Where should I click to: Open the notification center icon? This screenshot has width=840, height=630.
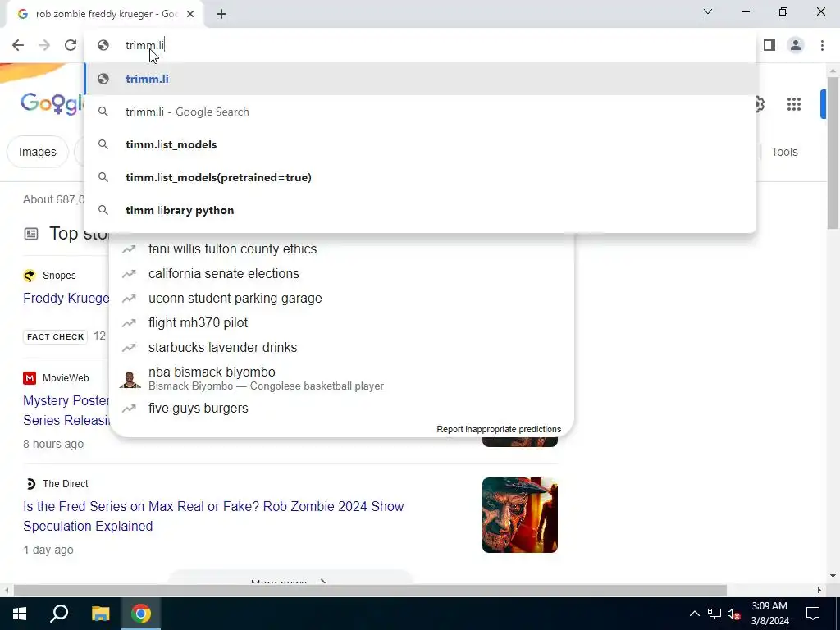813,614
